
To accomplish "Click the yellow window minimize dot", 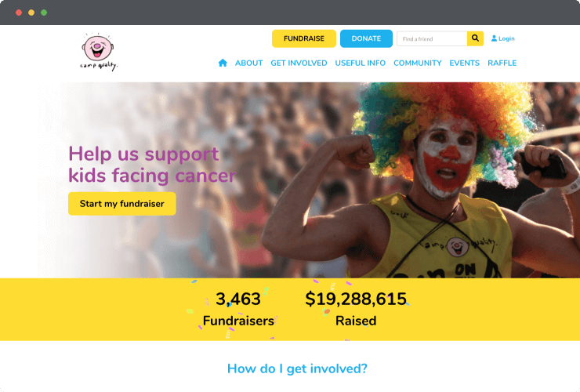I will 31,13.
